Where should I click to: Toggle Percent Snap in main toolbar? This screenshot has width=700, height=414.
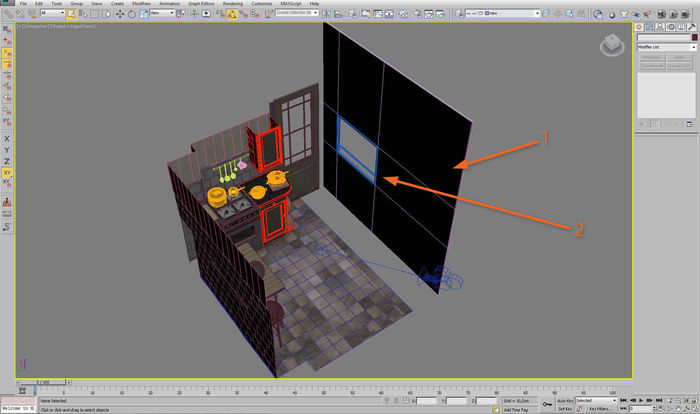[x=243, y=14]
